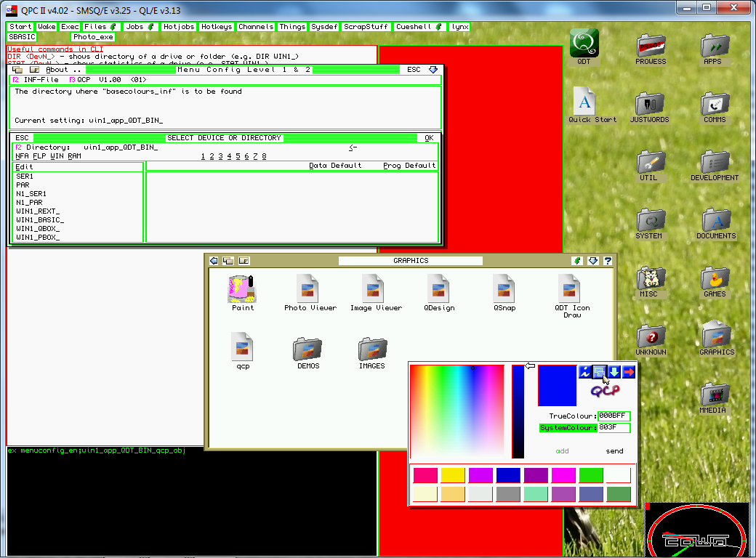Open the COMMS folder icon
756x558 pixels.
click(x=715, y=104)
